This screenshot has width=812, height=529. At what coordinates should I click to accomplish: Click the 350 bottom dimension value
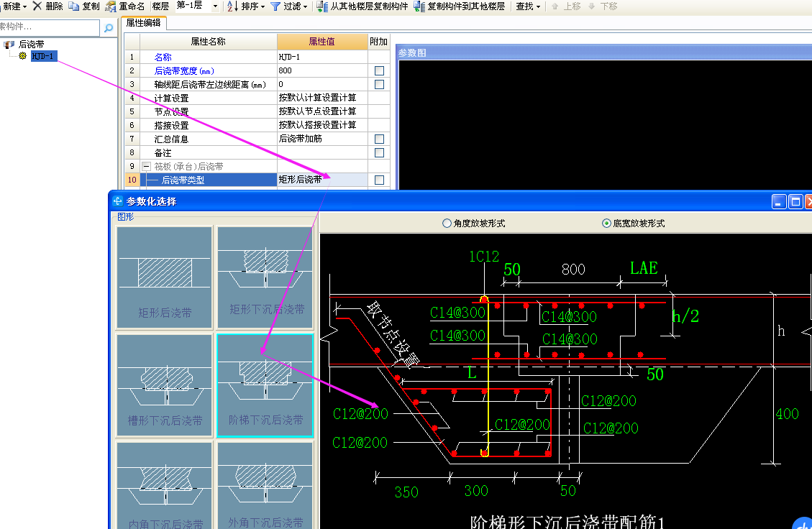(x=406, y=492)
